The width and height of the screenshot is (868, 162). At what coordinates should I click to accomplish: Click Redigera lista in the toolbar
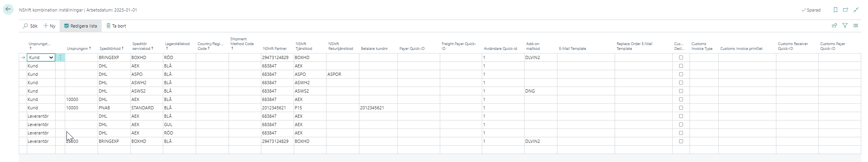pos(80,26)
